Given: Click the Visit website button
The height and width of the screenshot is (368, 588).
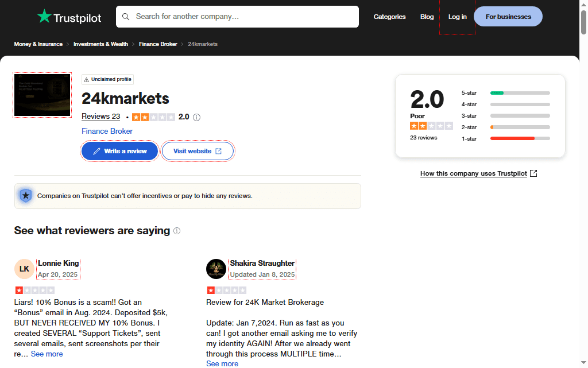Looking at the screenshot, I should [198, 151].
